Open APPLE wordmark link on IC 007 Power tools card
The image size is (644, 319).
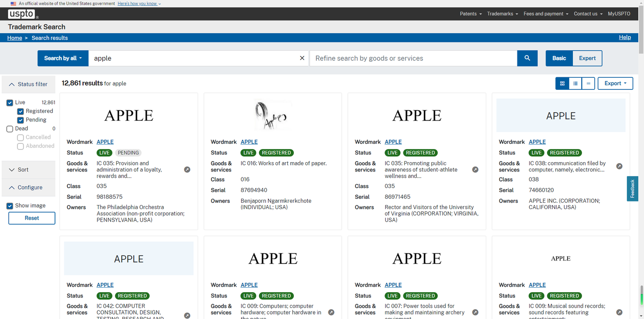[x=393, y=285]
